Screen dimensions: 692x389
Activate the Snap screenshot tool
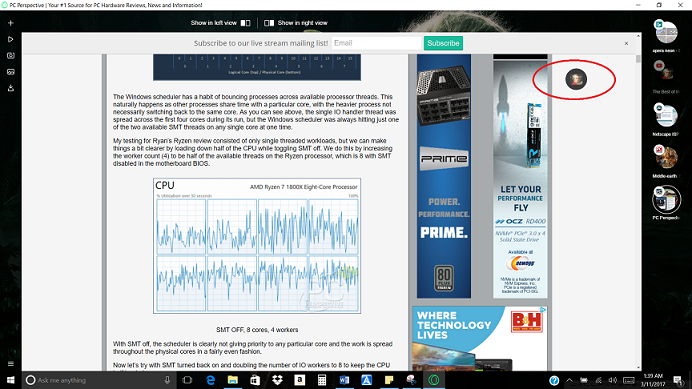pos(11,56)
